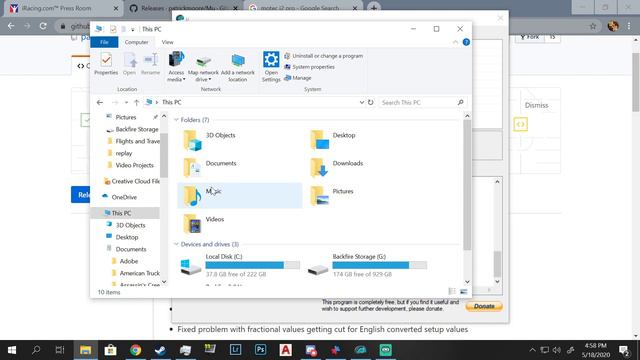This screenshot has height=360, width=640.
Task: Select Backfire Storage (G:) drive
Action: (367, 265)
